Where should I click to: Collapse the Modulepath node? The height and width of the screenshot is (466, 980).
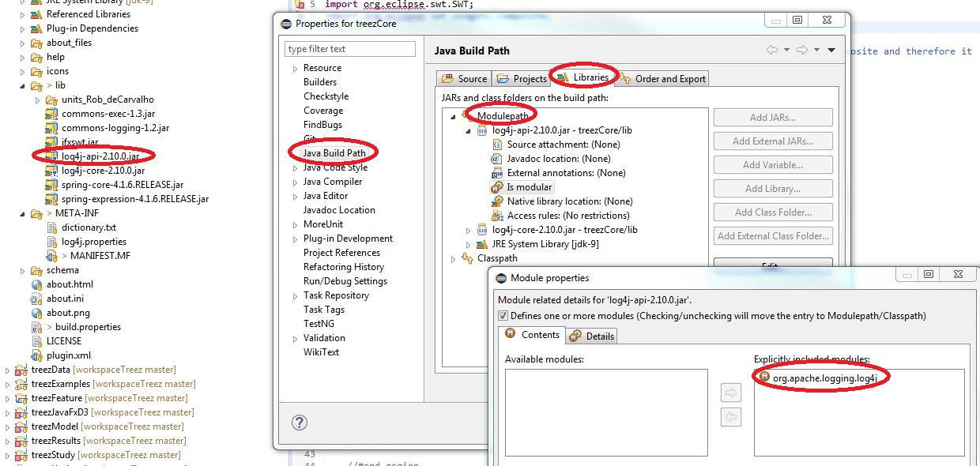pos(454,116)
